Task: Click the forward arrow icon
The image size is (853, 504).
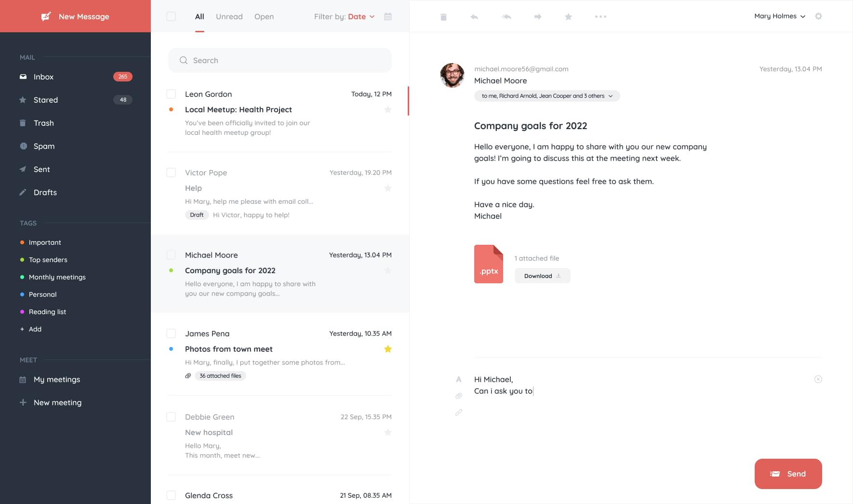Action: point(538,17)
